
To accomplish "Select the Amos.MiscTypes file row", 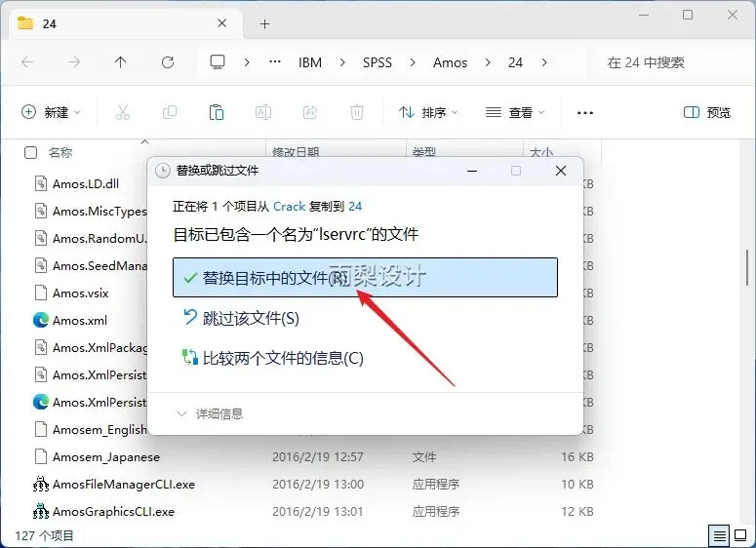I will pyautogui.click(x=91, y=211).
